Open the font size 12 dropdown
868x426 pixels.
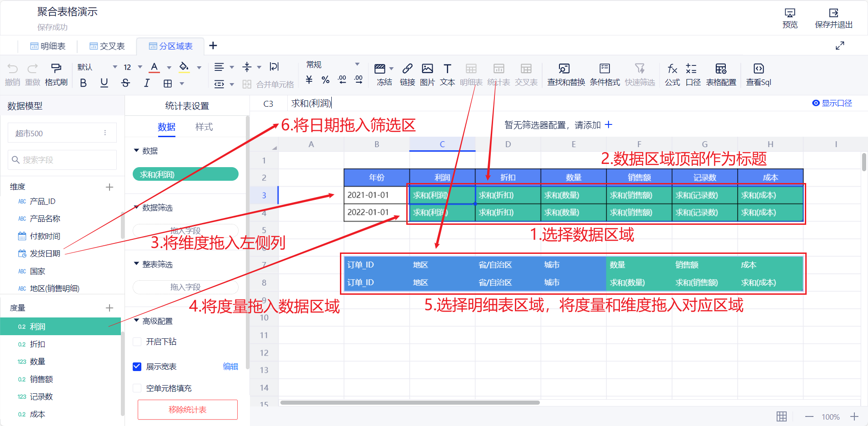[x=133, y=67]
